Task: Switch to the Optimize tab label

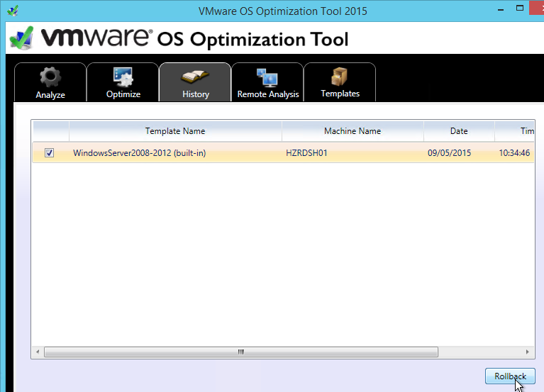Action: [123, 94]
